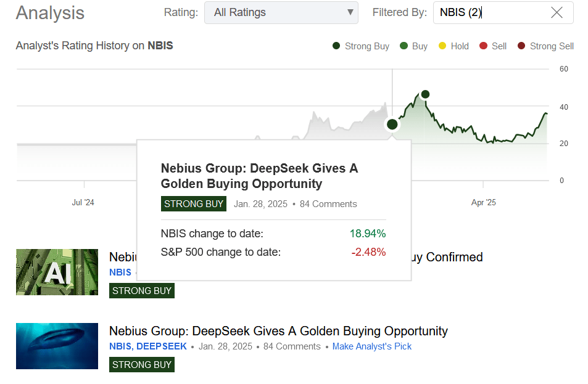Click the NBIS ticker link under the first article
The width and height of the screenshot is (588, 384).
coord(120,272)
